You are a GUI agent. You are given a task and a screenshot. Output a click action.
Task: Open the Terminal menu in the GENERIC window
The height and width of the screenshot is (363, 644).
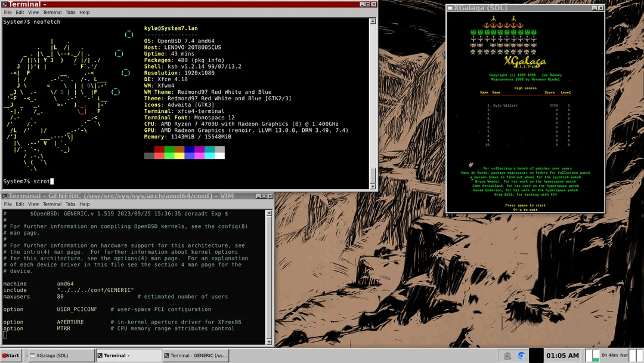pos(52,203)
